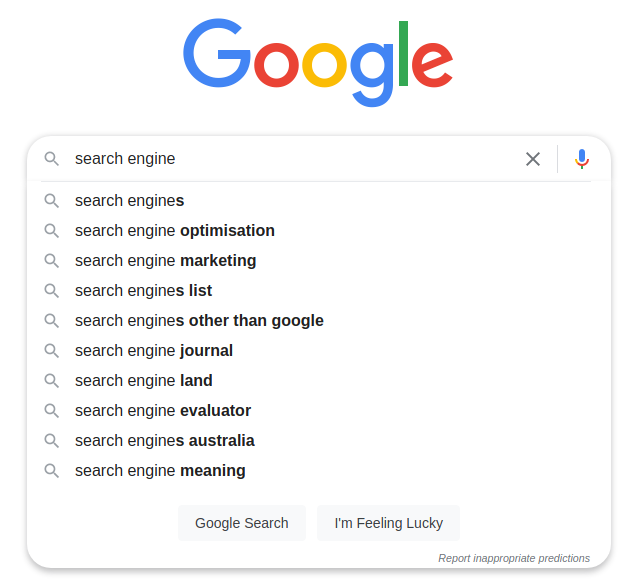
Task: Click magnifier icon beside "search engine journal"
Action: pyautogui.click(x=52, y=351)
